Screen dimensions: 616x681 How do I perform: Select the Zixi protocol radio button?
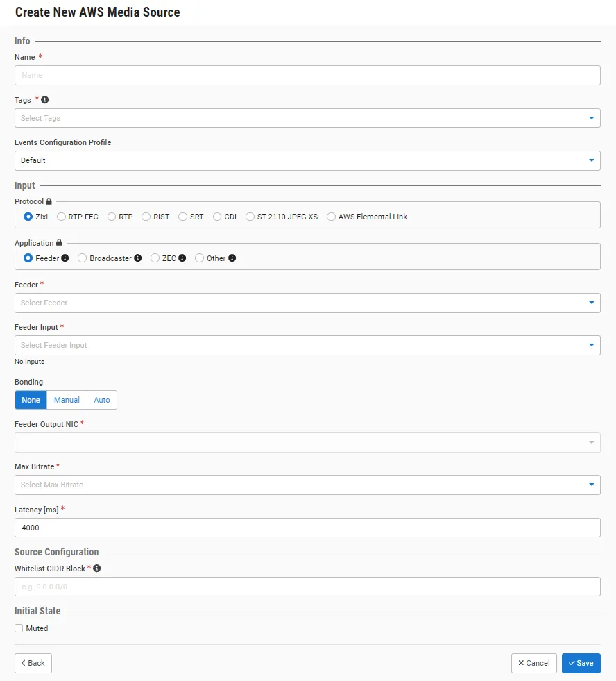tap(28, 217)
